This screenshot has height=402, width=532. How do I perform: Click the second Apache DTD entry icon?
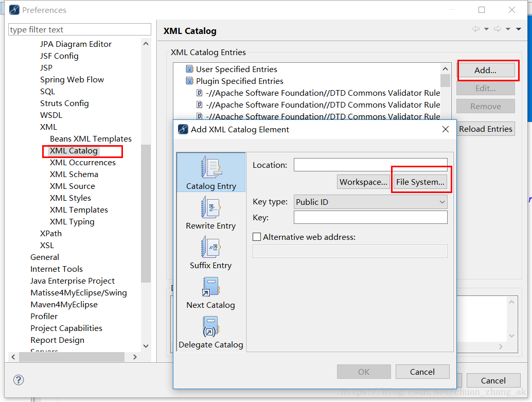(x=200, y=104)
